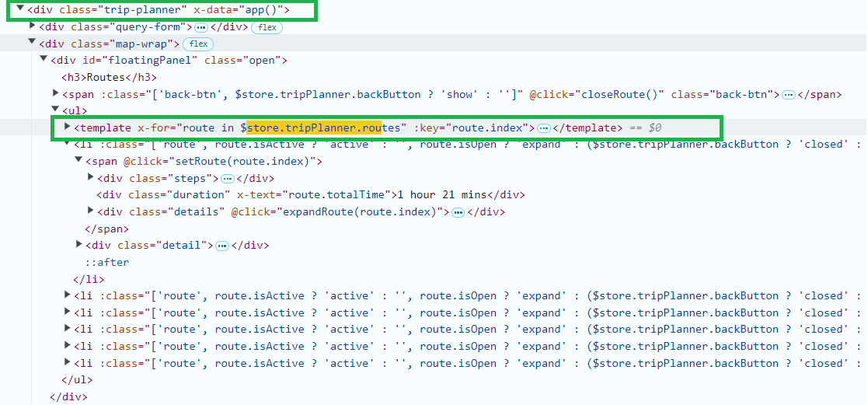Expand the template x-for node
868x405 pixels.
coord(67,127)
